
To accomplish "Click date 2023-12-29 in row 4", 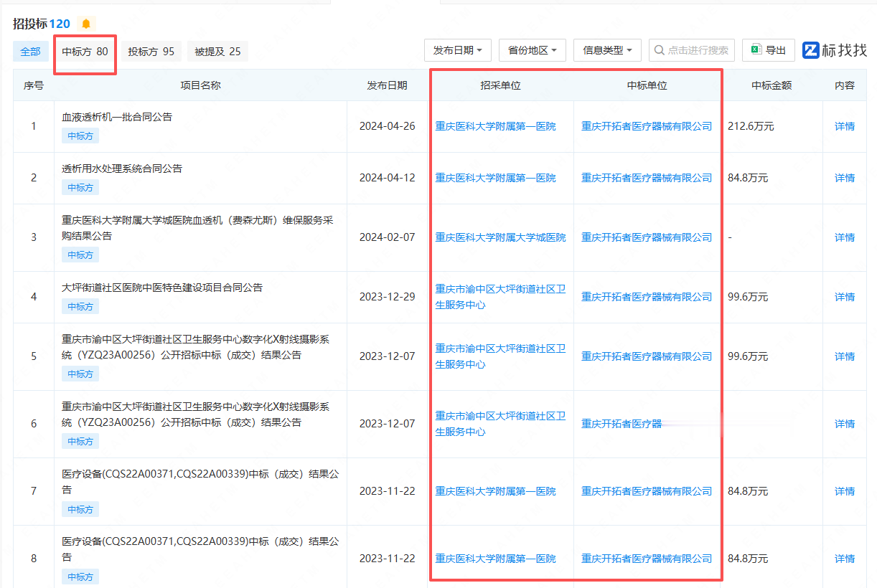I will 387,297.
